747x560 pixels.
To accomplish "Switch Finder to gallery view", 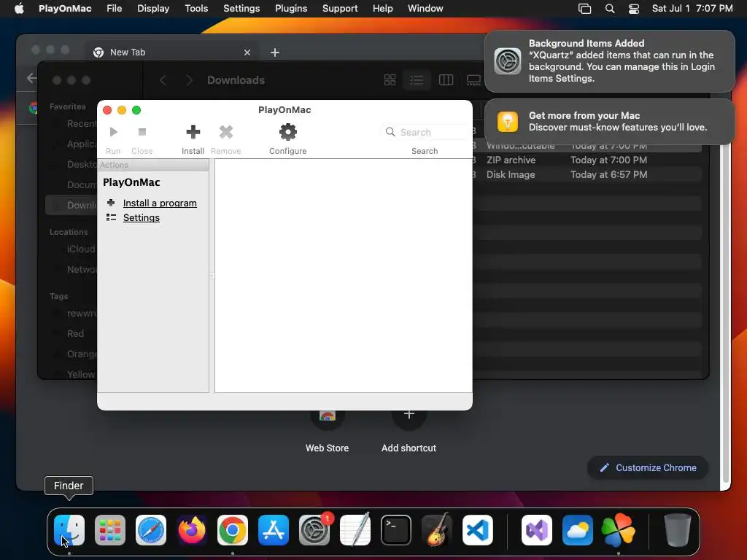I will pos(473,80).
